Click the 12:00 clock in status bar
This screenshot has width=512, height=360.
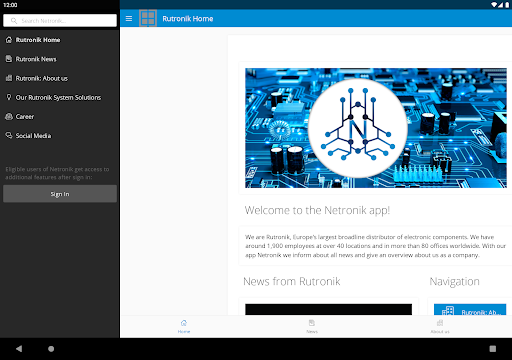point(10,5)
